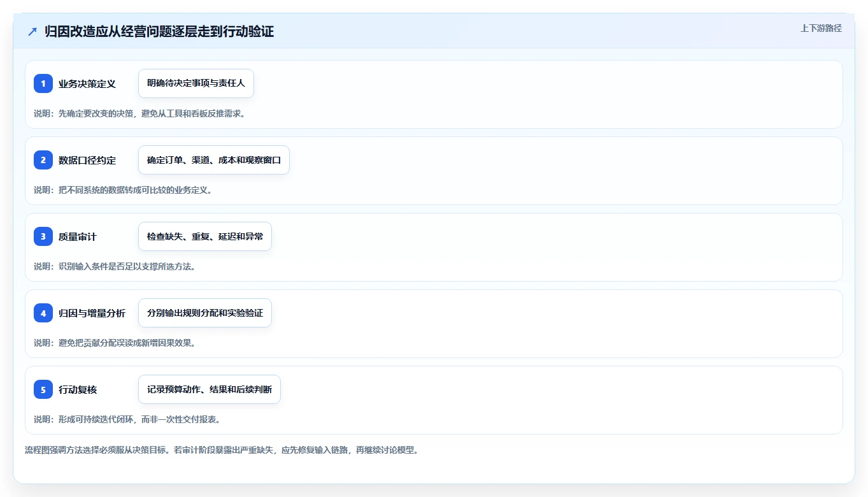The height and width of the screenshot is (497, 868).
Task: Click the step title 归因与增量分析
Action: coord(92,313)
